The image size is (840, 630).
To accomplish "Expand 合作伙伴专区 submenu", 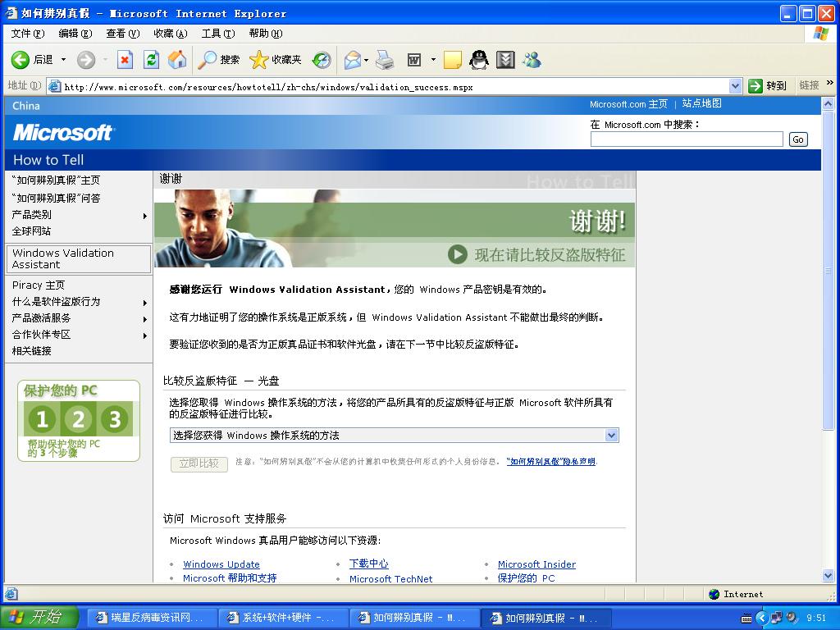I will (144, 336).
